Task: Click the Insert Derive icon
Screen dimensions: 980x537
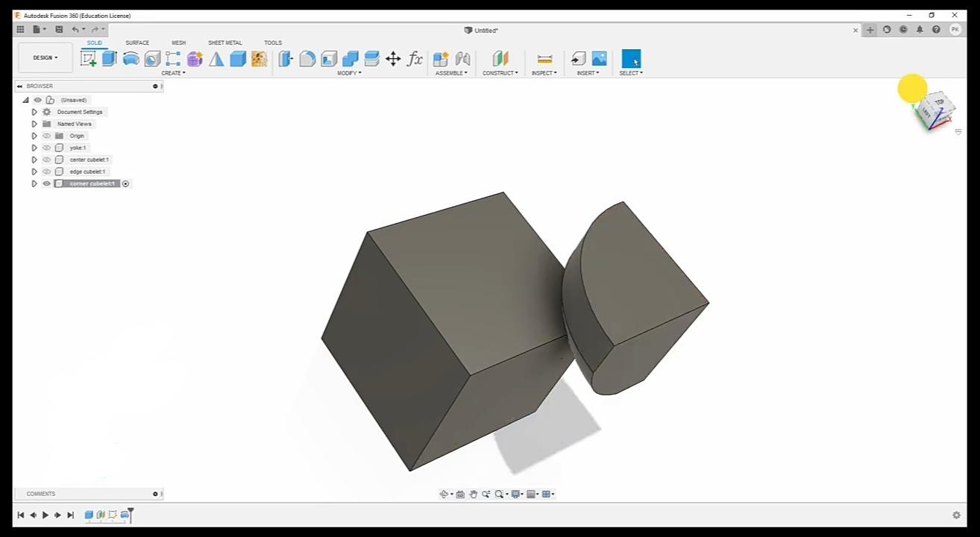Action: [578, 59]
